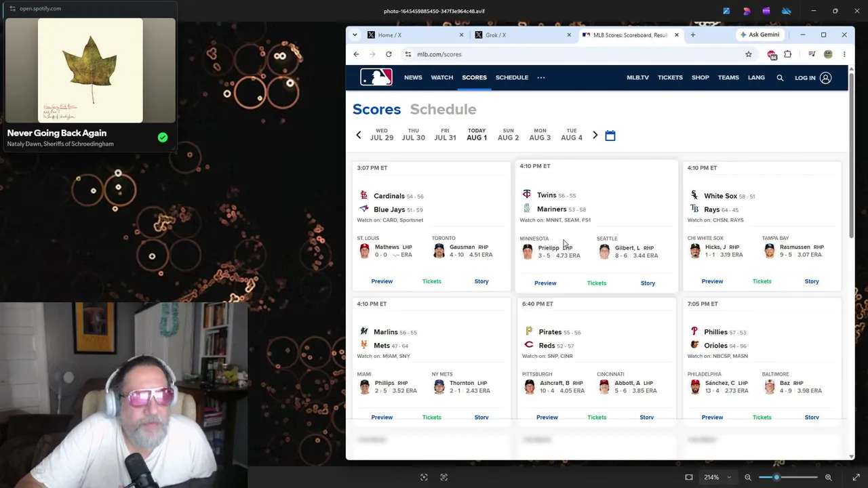868x488 pixels.
Task: Read Story for White Sox vs Rays
Action: click(x=812, y=281)
